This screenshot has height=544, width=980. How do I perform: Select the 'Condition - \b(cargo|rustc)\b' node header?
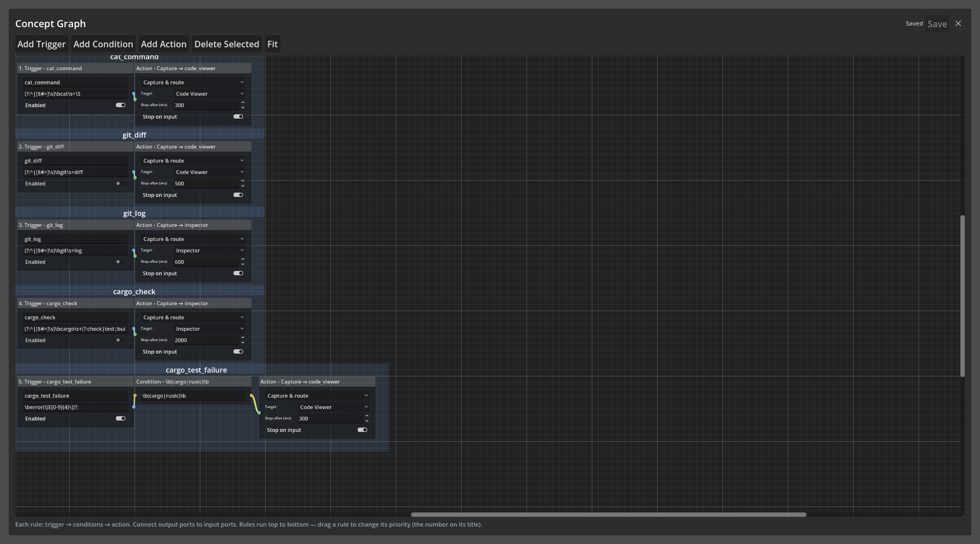(x=193, y=382)
